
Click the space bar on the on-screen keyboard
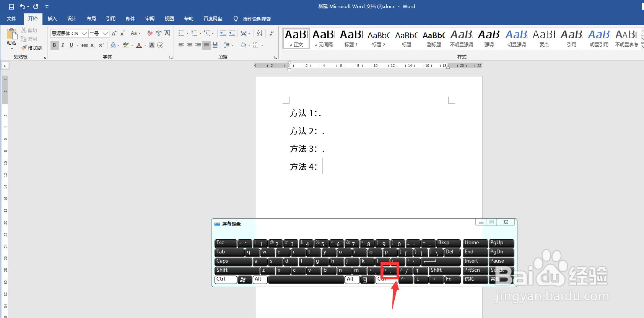tap(306, 280)
